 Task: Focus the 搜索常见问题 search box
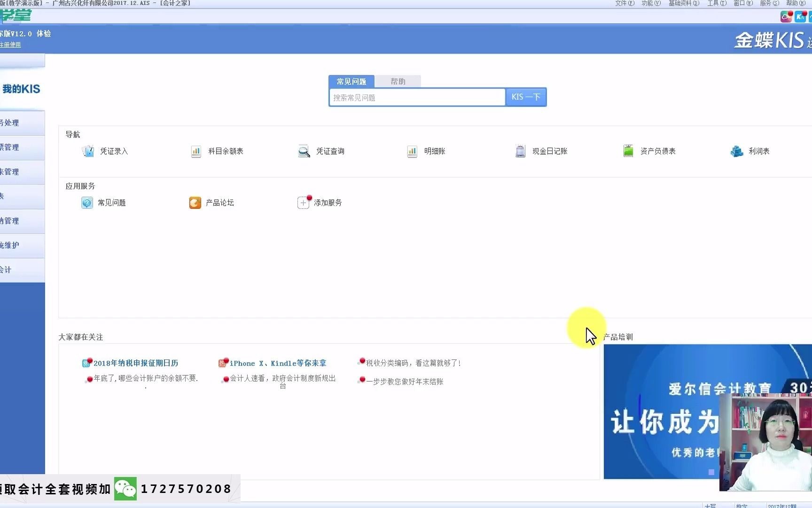point(417,97)
